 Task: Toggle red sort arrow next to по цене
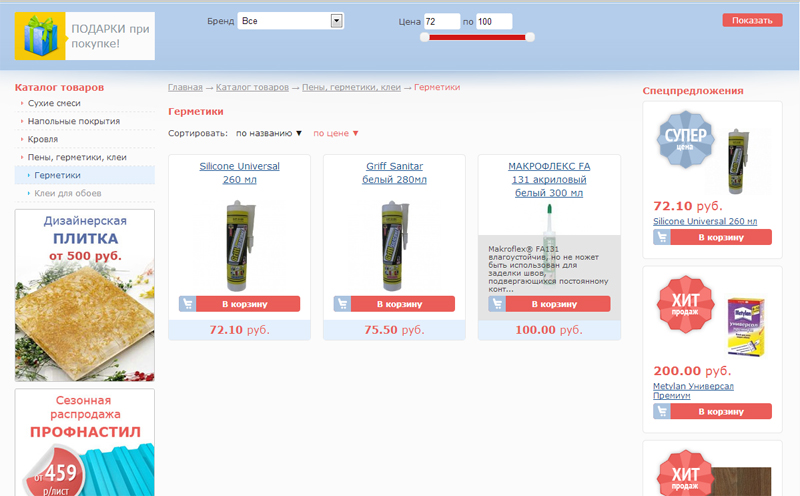tap(356, 133)
